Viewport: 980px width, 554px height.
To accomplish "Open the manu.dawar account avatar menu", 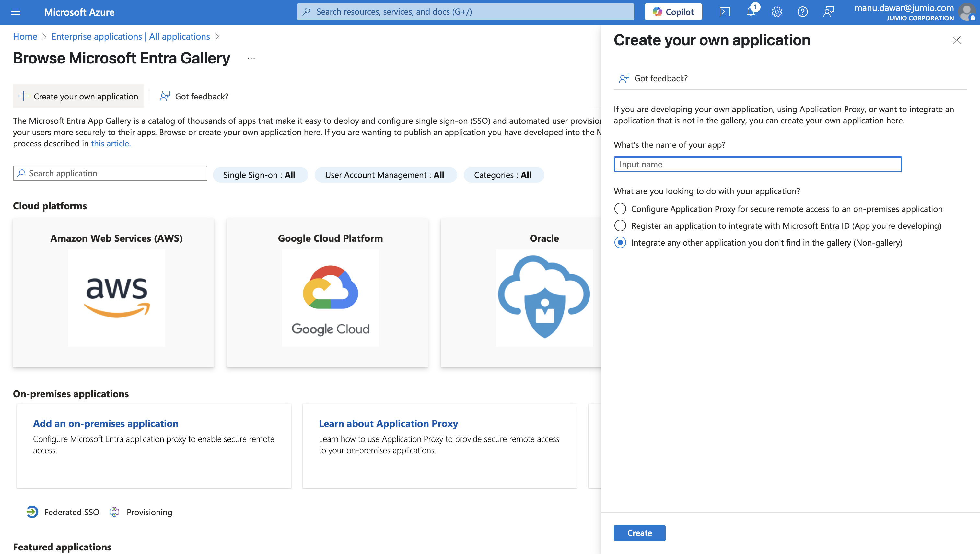I will point(966,12).
